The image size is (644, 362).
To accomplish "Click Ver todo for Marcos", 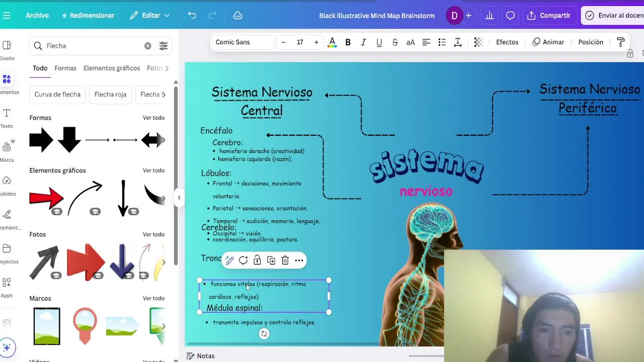I will [x=153, y=298].
